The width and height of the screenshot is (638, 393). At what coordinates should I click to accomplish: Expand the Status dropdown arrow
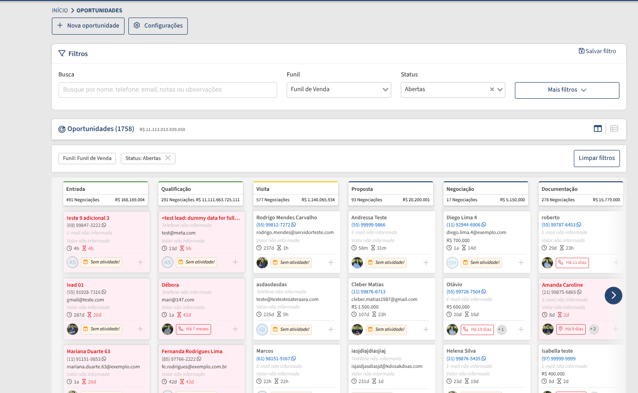click(500, 90)
